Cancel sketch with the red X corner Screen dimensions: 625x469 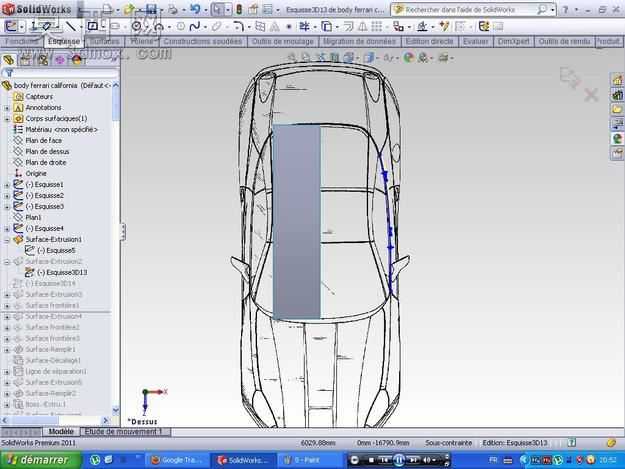click(591, 95)
